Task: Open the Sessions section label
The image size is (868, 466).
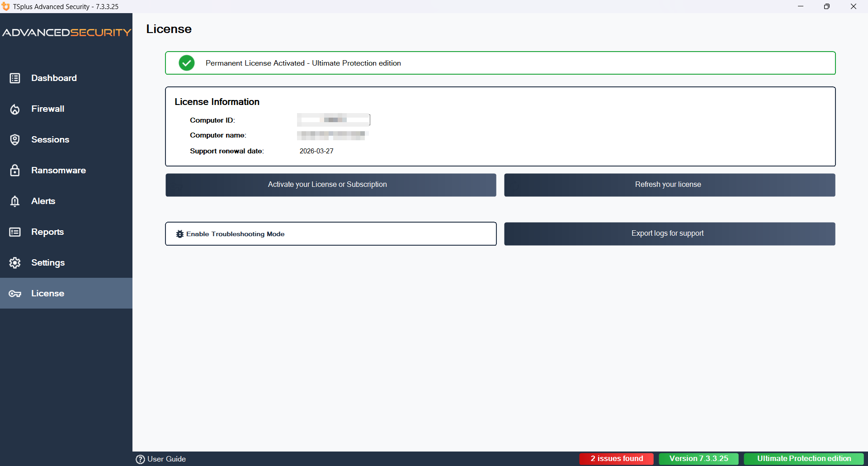Action: point(50,139)
